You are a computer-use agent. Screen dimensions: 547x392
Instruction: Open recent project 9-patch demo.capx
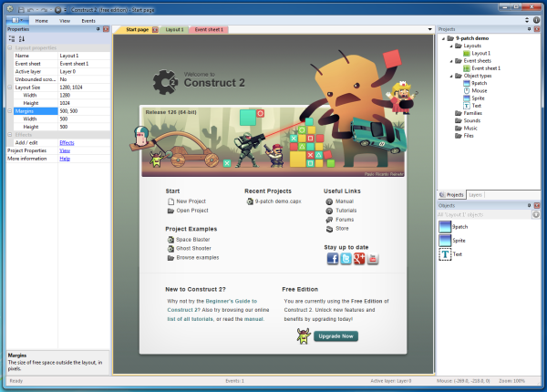(x=273, y=201)
